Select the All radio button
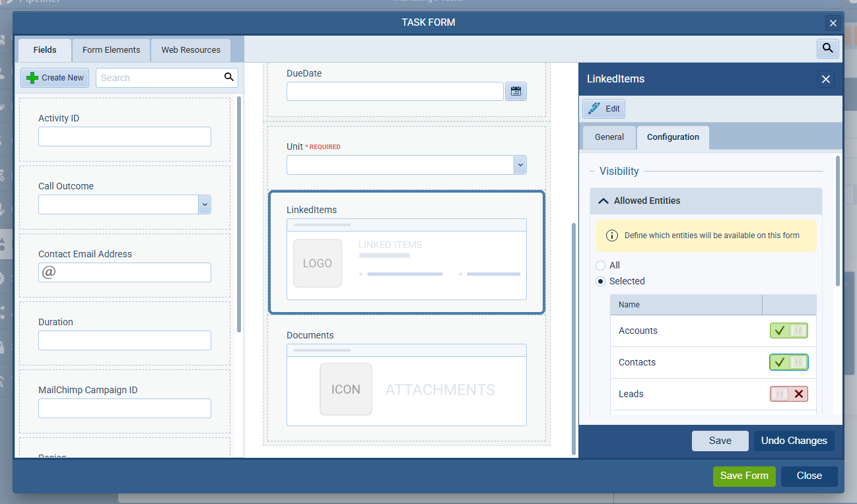The height and width of the screenshot is (504, 857). point(600,265)
